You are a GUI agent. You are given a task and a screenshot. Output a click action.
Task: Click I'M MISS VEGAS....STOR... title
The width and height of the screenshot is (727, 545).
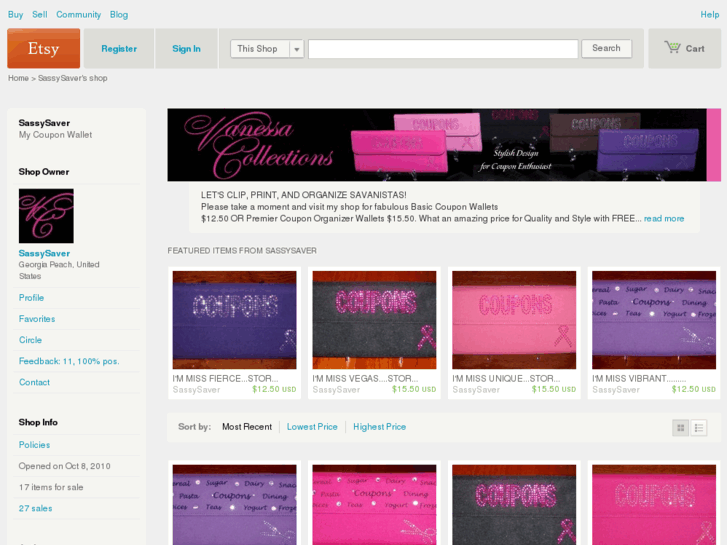(x=365, y=378)
